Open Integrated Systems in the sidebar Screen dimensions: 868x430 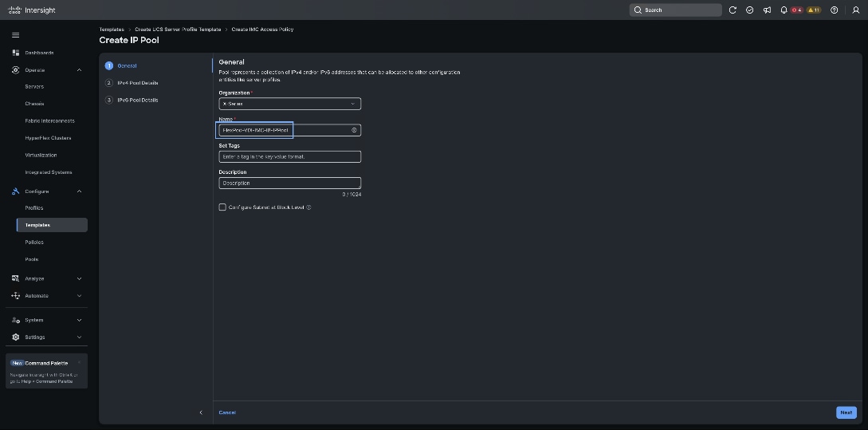coord(49,172)
